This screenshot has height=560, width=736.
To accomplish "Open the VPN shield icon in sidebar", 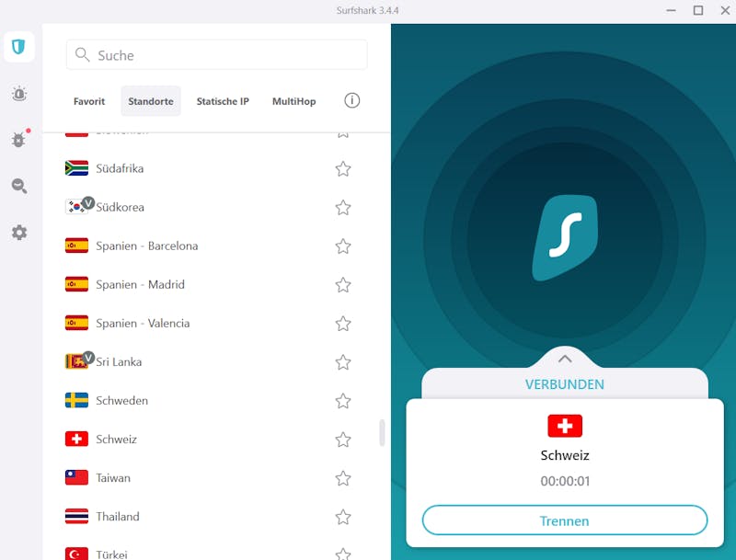I will [18, 47].
